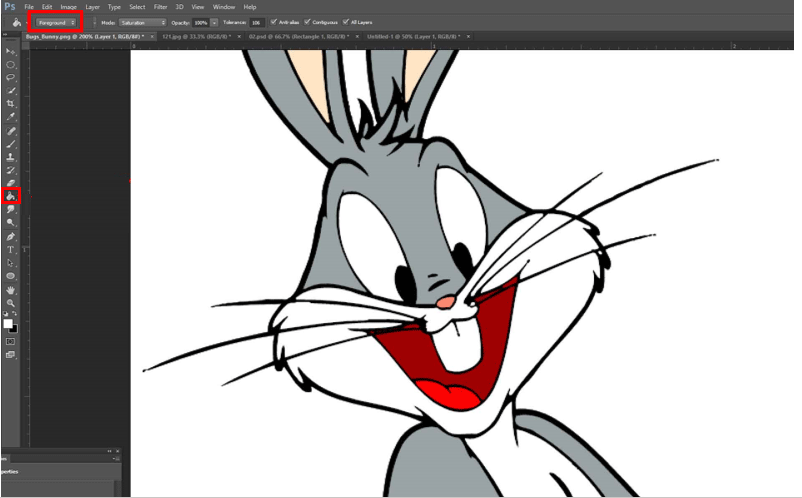Select the Move tool
Image resolution: width=802 pixels, height=498 pixels.
[10, 52]
